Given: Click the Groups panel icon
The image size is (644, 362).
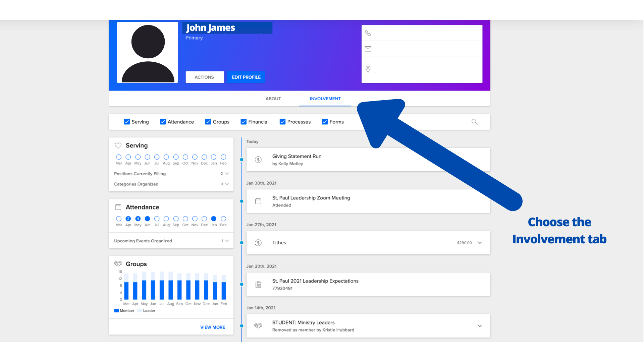Looking at the screenshot, I should [118, 264].
